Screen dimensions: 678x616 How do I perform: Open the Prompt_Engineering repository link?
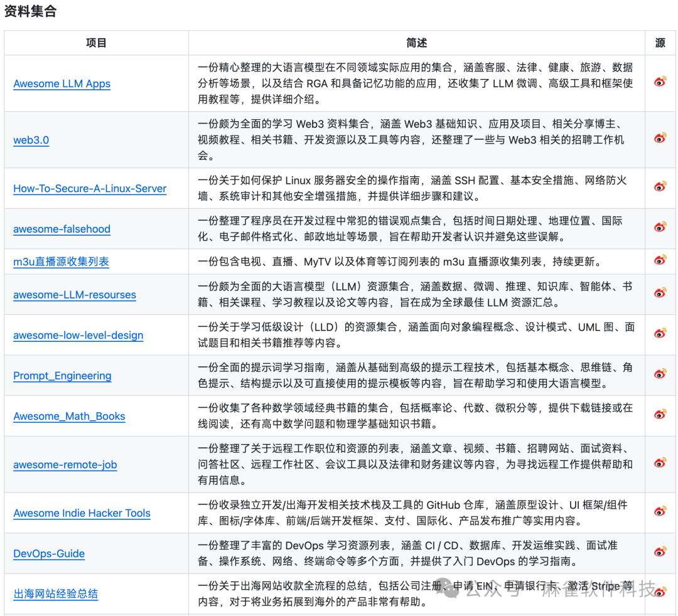coord(62,375)
